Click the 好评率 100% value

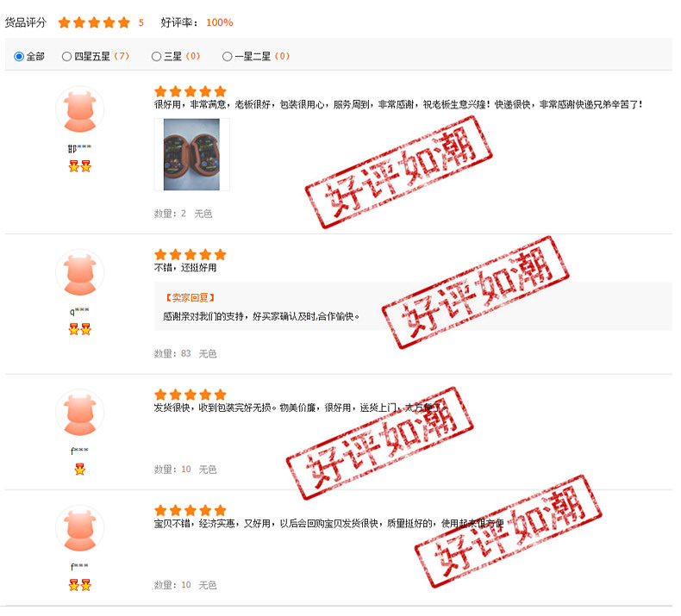(x=219, y=22)
